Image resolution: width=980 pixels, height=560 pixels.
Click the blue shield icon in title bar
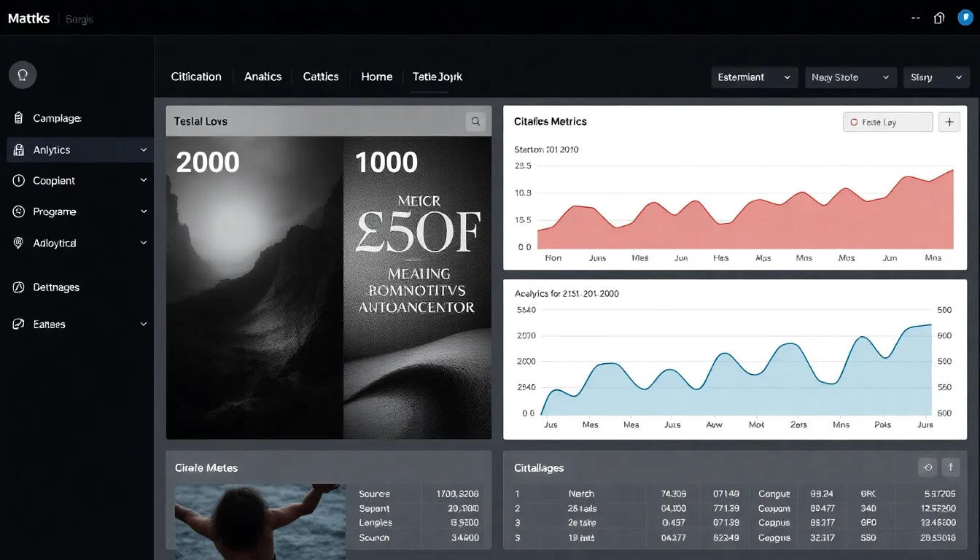(x=965, y=18)
